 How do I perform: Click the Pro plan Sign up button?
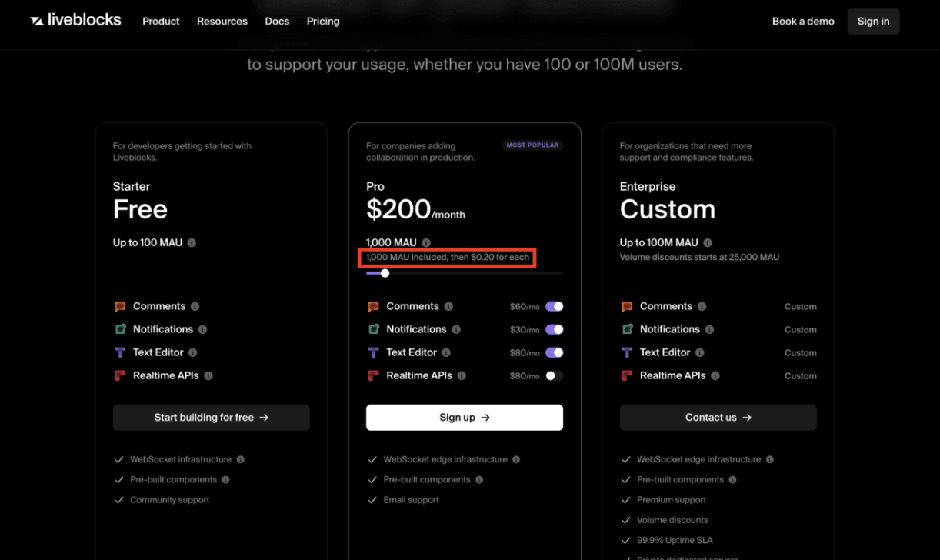pyautogui.click(x=465, y=418)
